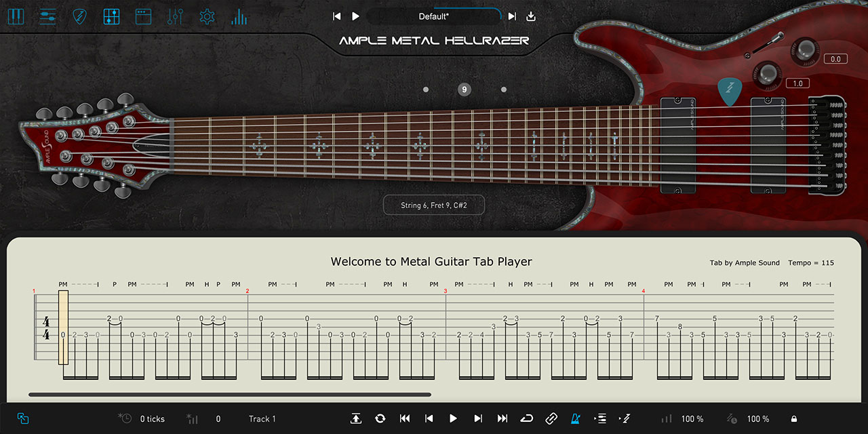Viewport: 868px width, 434px height.
Task: Open the bar-graph spectrum icon in top toolbar
Action: (x=239, y=16)
